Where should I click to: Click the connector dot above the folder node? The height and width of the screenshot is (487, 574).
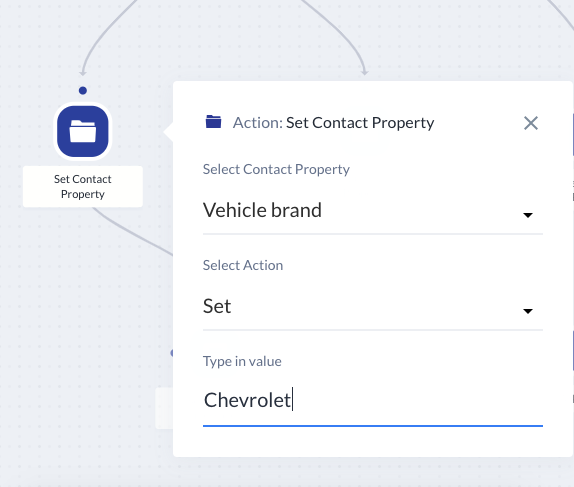point(83,90)
